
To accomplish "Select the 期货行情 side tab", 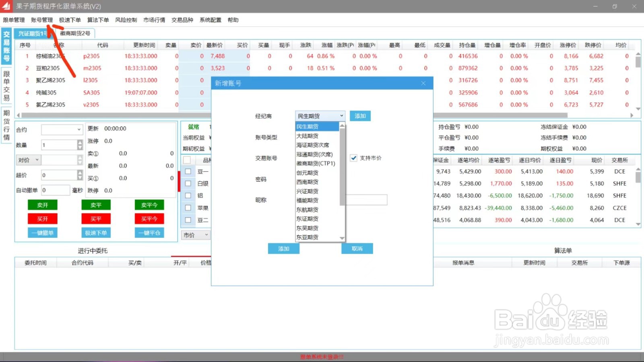I will [6, 125].
